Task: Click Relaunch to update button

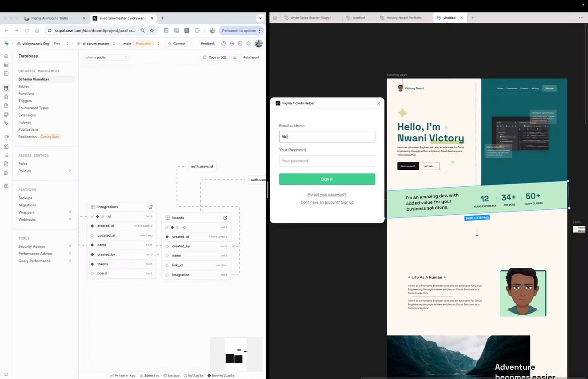Action: click(x=239, y=31)
